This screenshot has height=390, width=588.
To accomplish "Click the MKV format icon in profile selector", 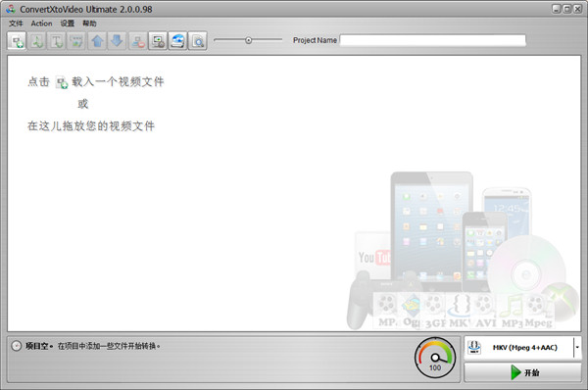I will [474, 347].
